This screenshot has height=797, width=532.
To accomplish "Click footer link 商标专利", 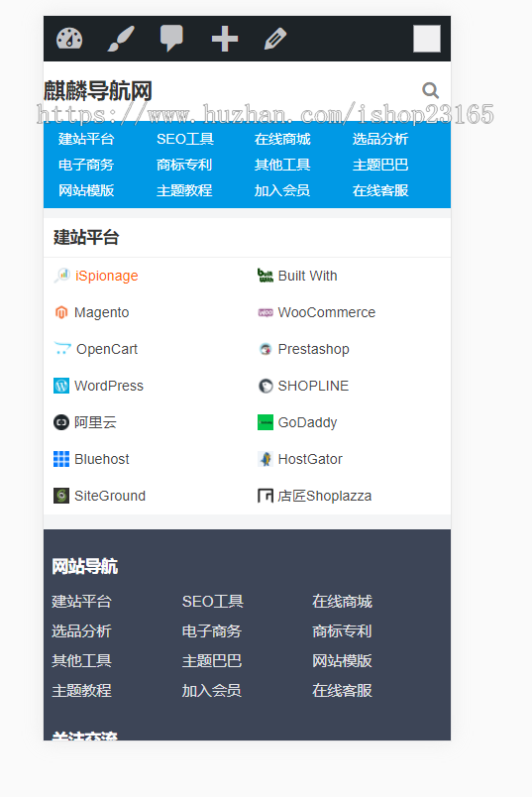I will click(343, 630).
